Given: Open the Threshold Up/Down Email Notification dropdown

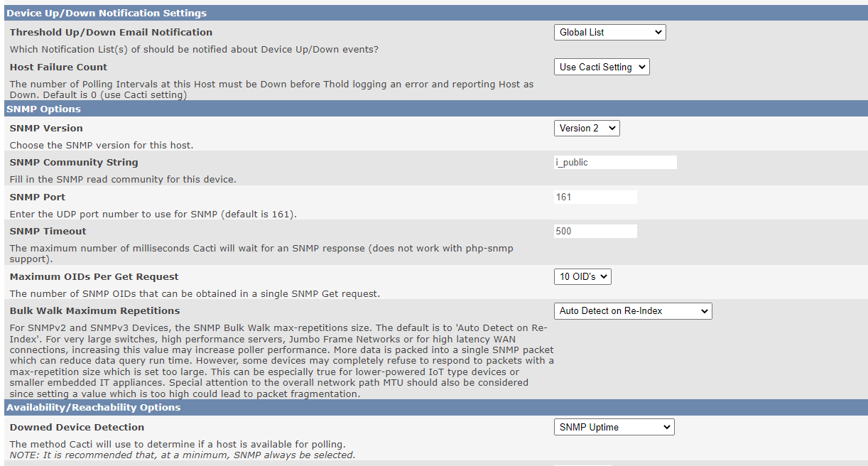Looking at the screenshot, I should tap(609, 32).
